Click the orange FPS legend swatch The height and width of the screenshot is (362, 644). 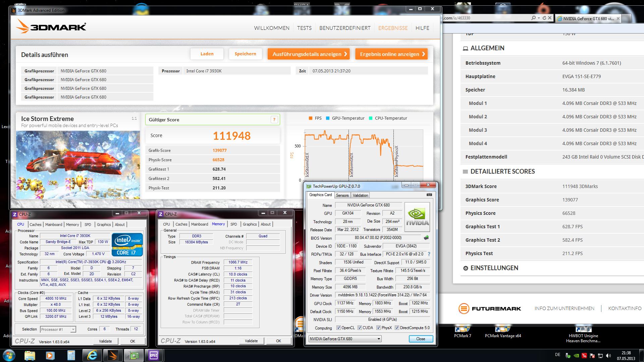click(310, 118)
